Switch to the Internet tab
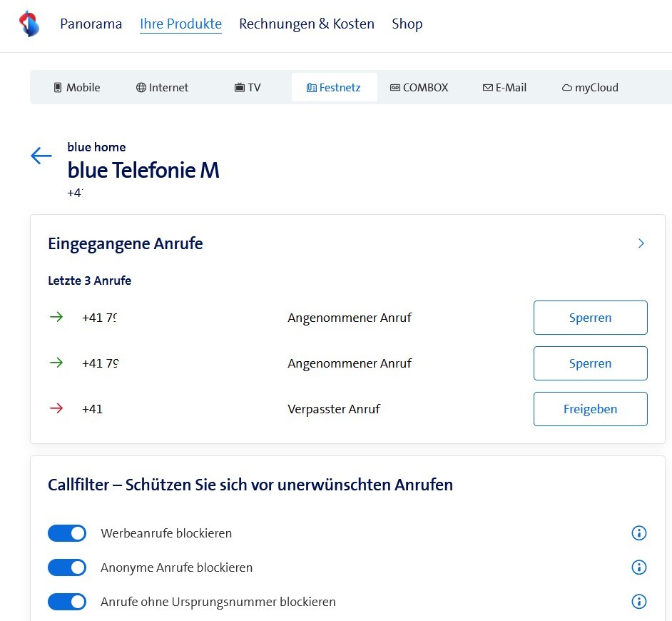 [x=162, y=88]
